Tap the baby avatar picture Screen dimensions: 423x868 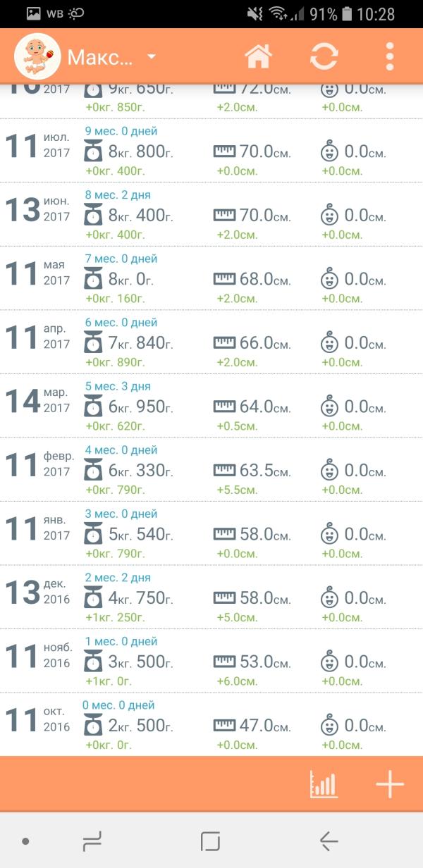[37, 56]
